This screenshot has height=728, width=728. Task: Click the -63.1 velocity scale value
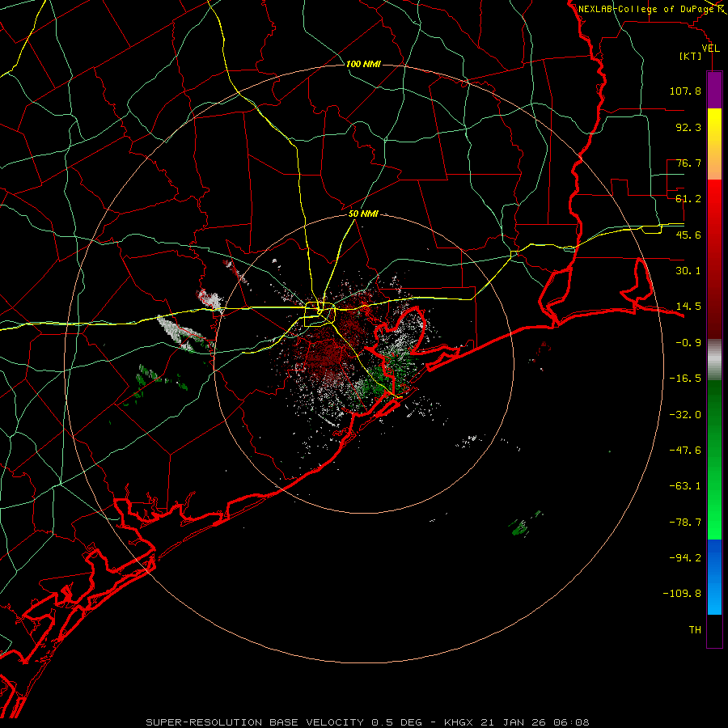pos(685,486)
